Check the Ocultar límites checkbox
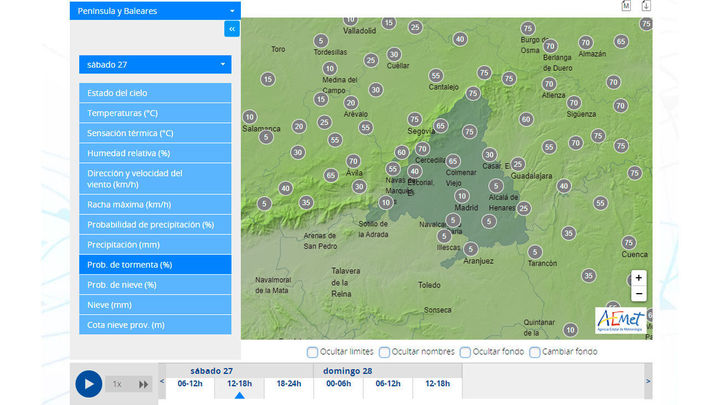This screenshot has height=405, width=720. click(x=312, y=352)
